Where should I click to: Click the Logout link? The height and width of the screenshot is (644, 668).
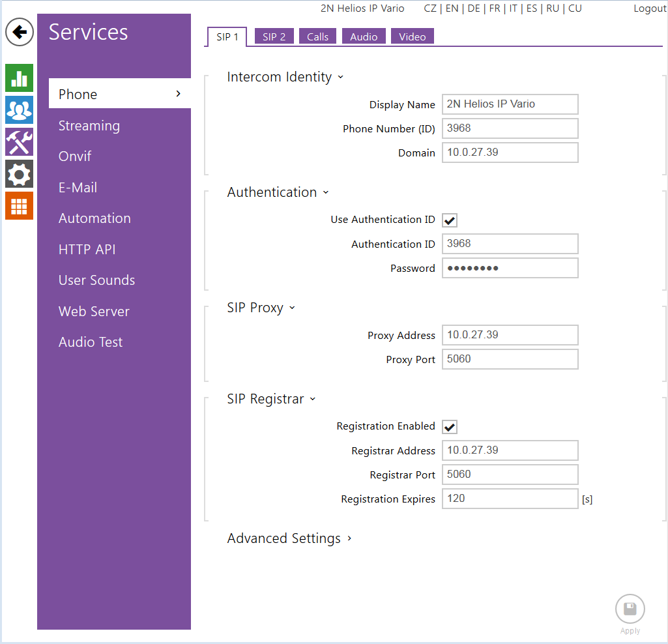(650, 8)
